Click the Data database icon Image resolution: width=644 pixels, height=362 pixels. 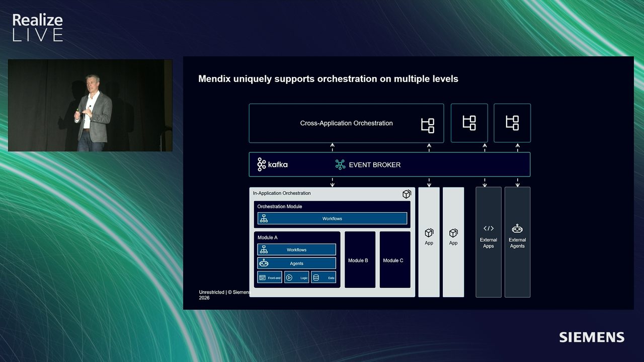click(316, 278)
